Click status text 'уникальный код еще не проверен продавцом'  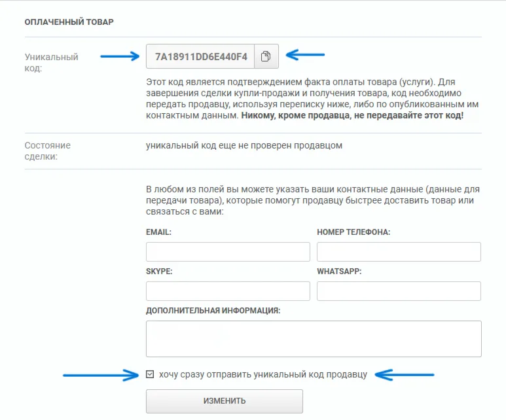[x=244, y=145]
